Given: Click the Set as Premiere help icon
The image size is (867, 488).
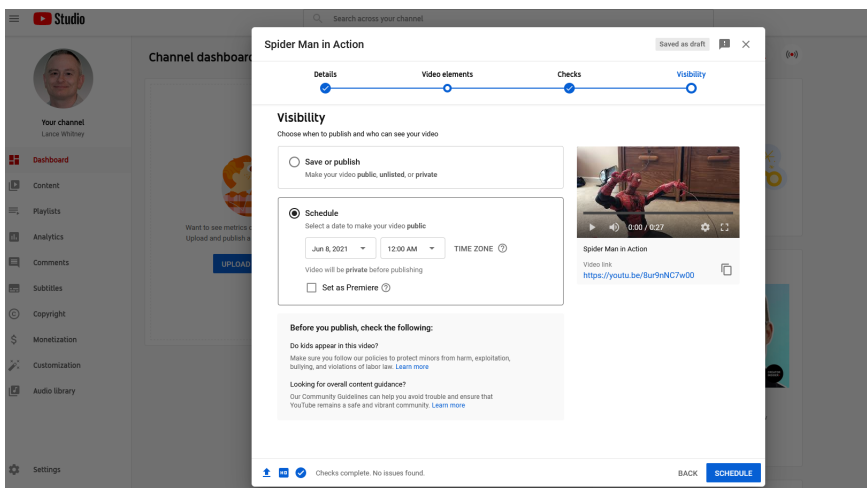Looking at the screenshot, I should pyautogui.click(x=386, y=288).
